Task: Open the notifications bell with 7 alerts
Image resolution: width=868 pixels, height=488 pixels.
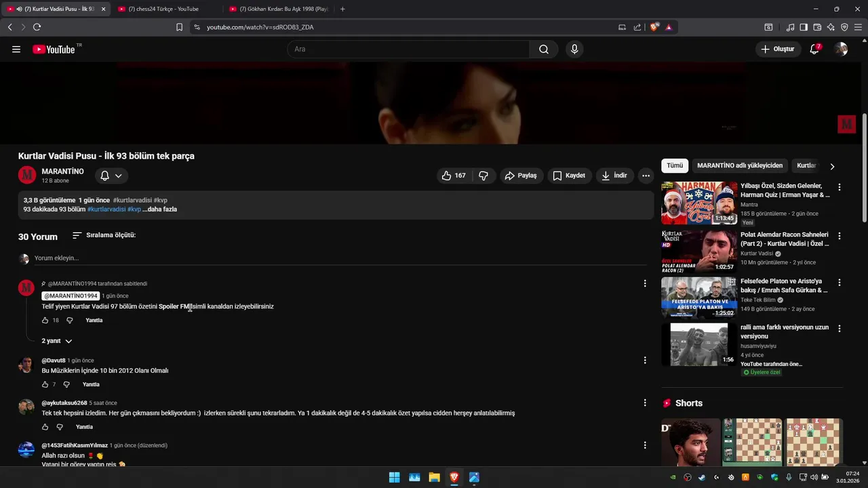Action: point(815,49)
